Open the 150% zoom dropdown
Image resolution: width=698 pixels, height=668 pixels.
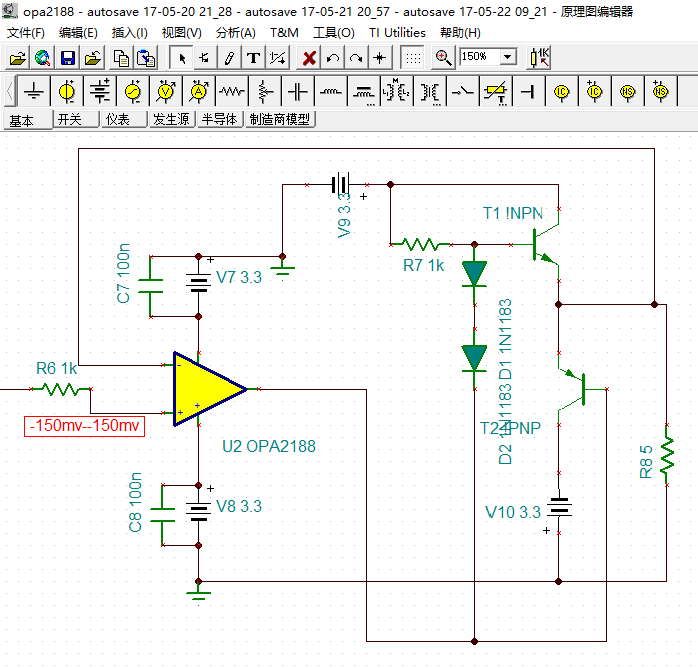pos(507,57)
